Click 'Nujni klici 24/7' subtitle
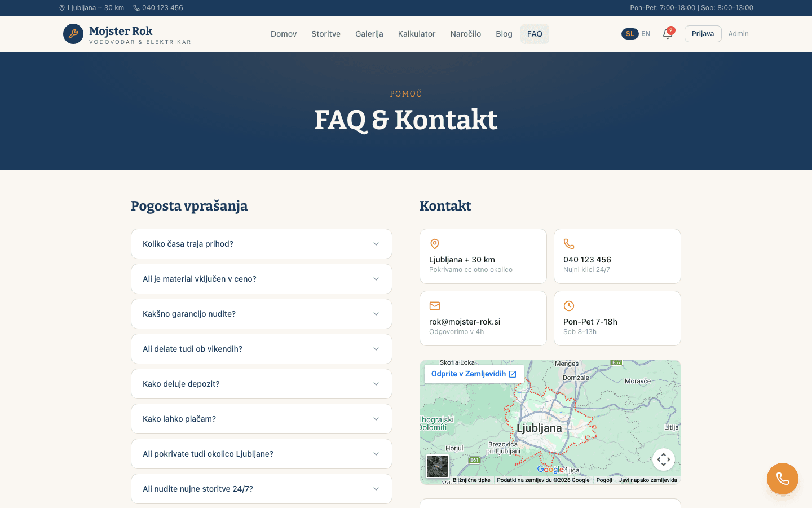The image size is (812, 508). [x=586, y=270]
